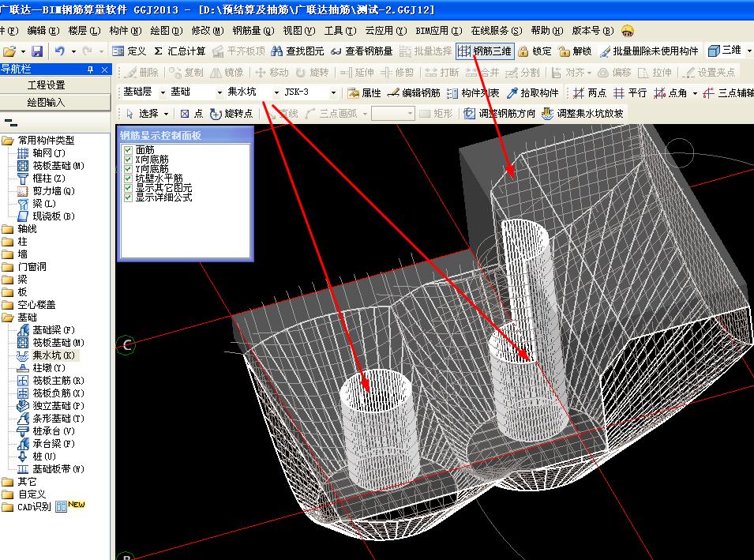754x560 pixels.
Task: Uncheck Y向底筋 checkbox
Action: pyautogui.click(x=128, y=169)
